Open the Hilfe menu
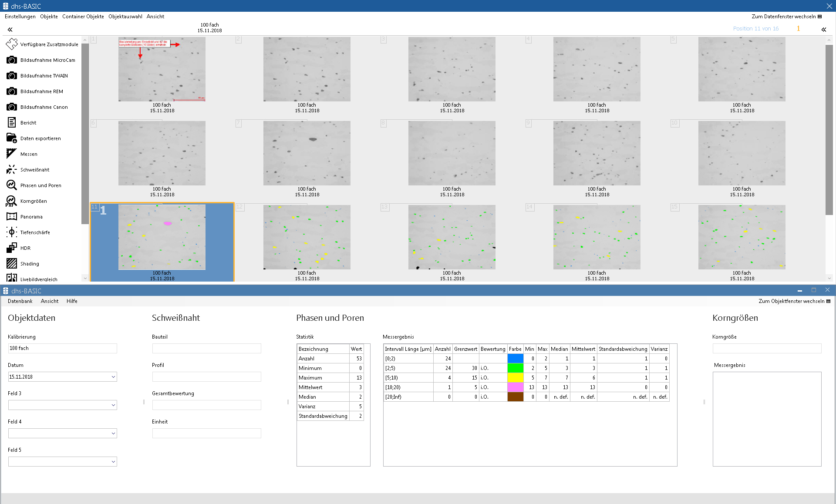Image resolution: width=836 pixels, height=504 pixels. [x=72, y=301]
